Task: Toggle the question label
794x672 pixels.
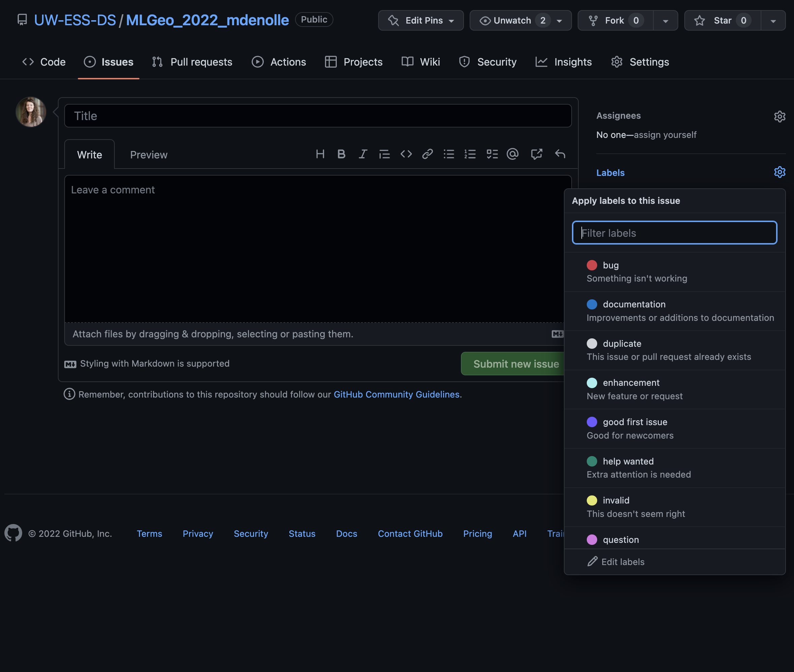Action: coord(674,538)
